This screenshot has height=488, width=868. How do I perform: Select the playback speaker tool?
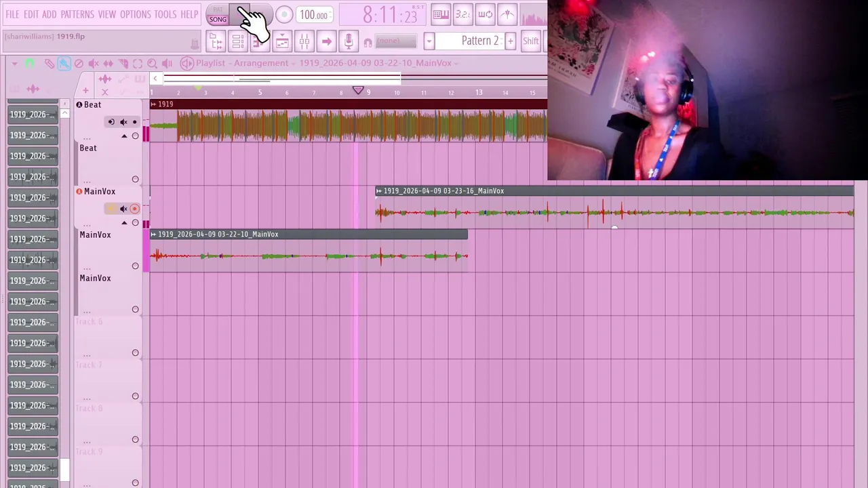[x=167, y=64]
